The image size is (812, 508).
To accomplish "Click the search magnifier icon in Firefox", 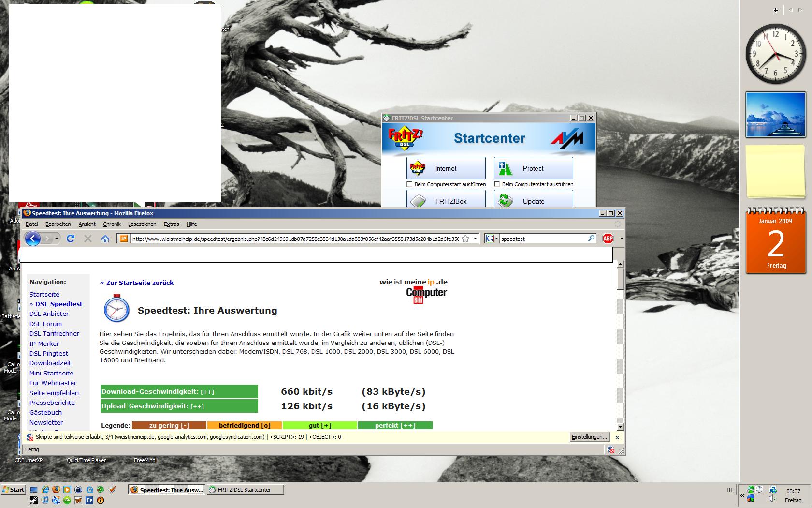I will (591, 239).
